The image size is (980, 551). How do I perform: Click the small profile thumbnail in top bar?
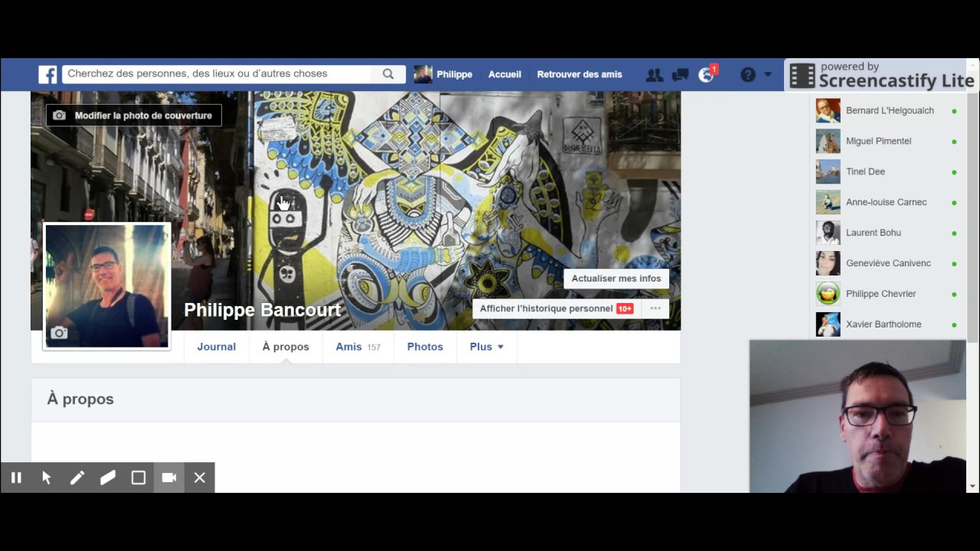pos(423,74)
